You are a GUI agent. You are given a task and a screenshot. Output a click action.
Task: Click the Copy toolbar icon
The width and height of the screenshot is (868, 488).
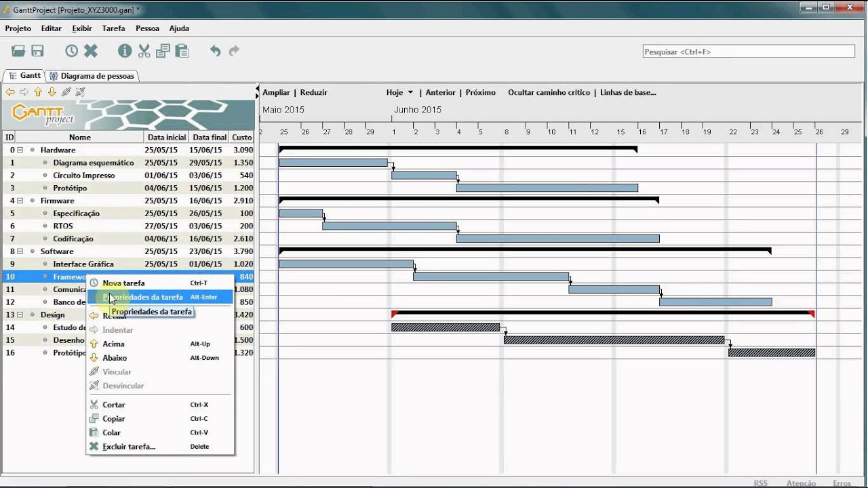click(163, 51)
